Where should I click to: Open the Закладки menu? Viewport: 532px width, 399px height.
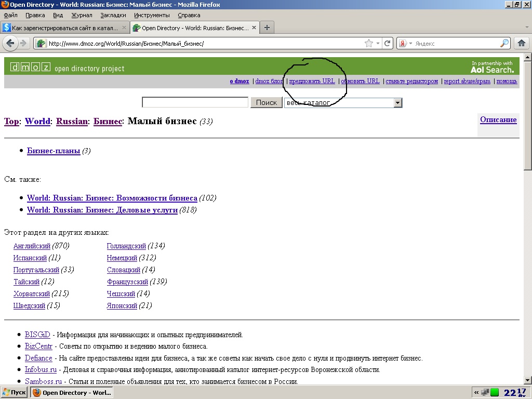113,15
